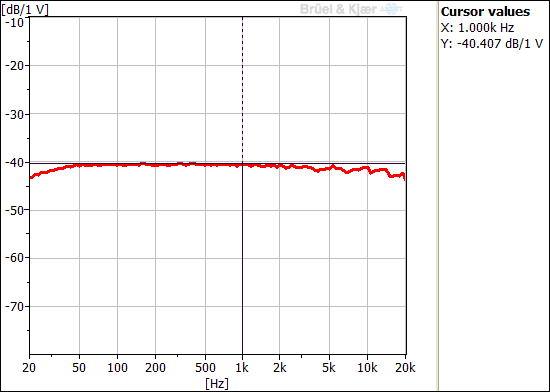Screen dimensions: 550x392
Task: Click the '-60' y-axis tick label
Action: [x=14, y=258]
